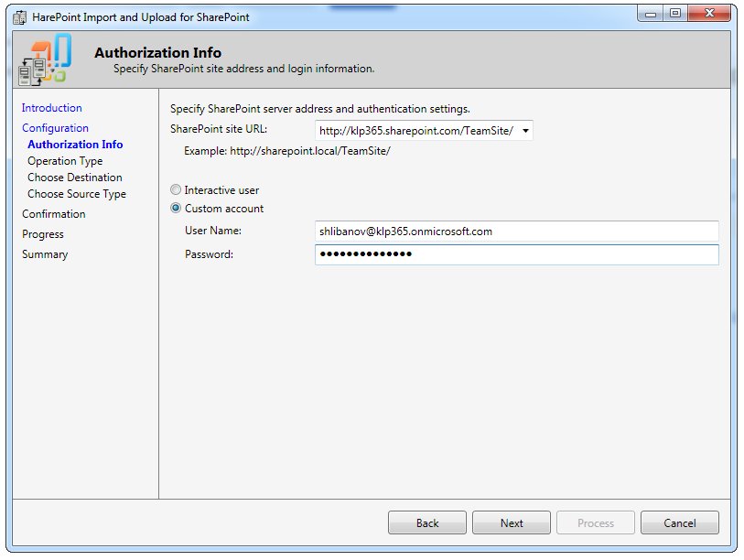Select Operation Type in wizard steps
The image size is (744, 560).
coord(65,161)
